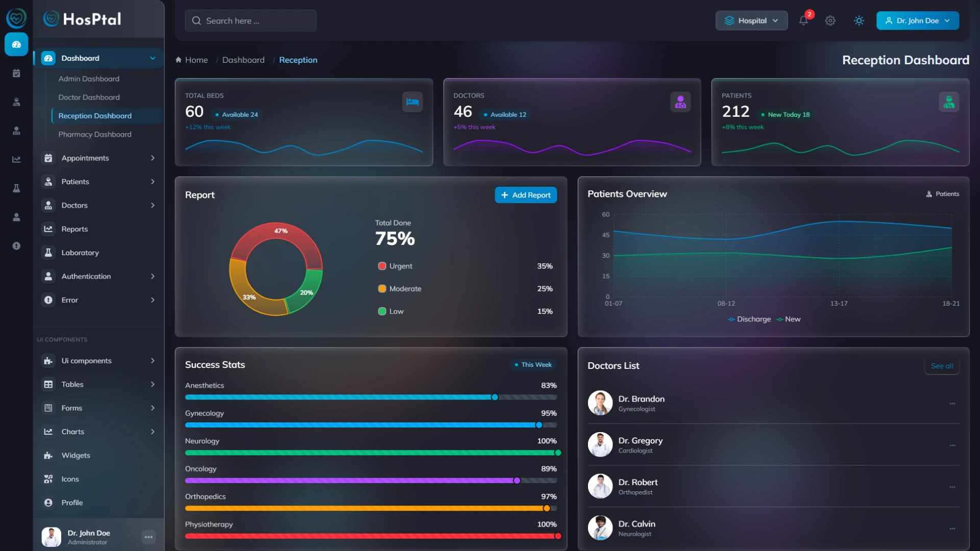Click the Forms icon in sidebar

tap(48, 408)
